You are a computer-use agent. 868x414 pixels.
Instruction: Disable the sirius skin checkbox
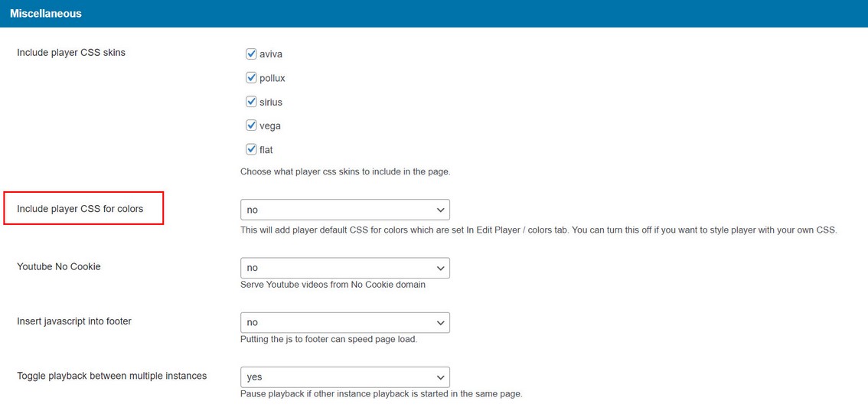(x=251, y=102)
